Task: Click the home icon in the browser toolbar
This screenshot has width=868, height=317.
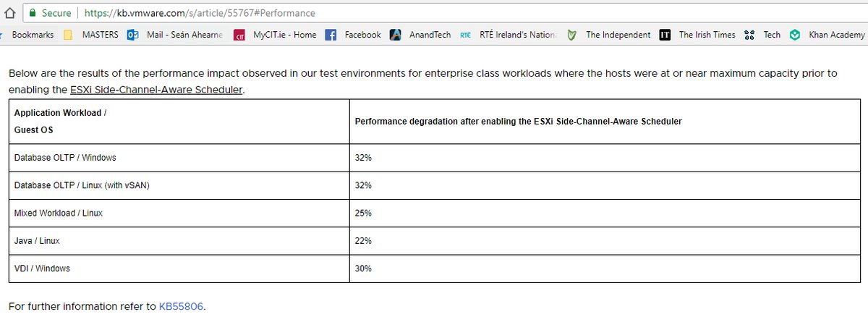Action: 10,13
